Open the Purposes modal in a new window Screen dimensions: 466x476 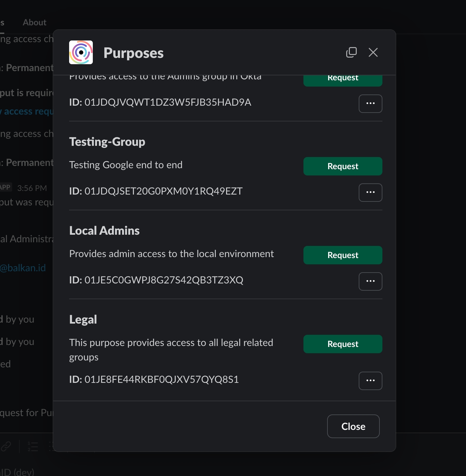click(x=351, y=52)
